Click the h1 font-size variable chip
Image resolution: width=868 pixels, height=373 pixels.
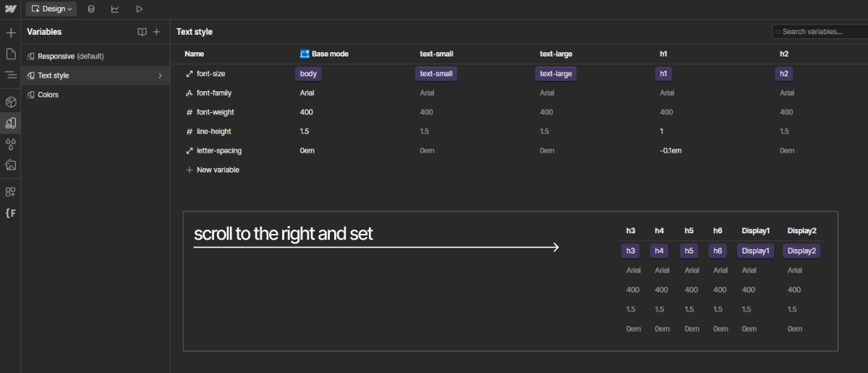pyautogui.click(x=663, y=74)
